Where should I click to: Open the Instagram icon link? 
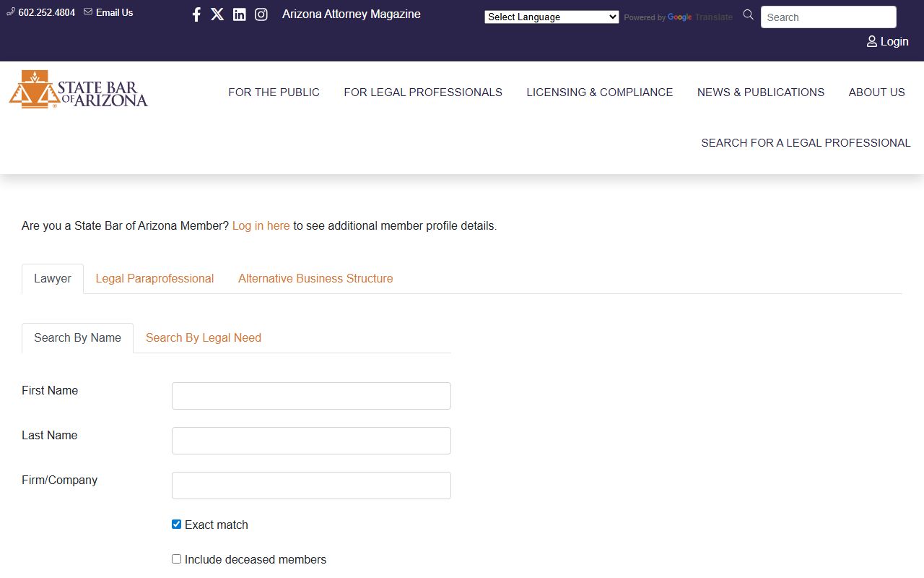pos(261,14)
